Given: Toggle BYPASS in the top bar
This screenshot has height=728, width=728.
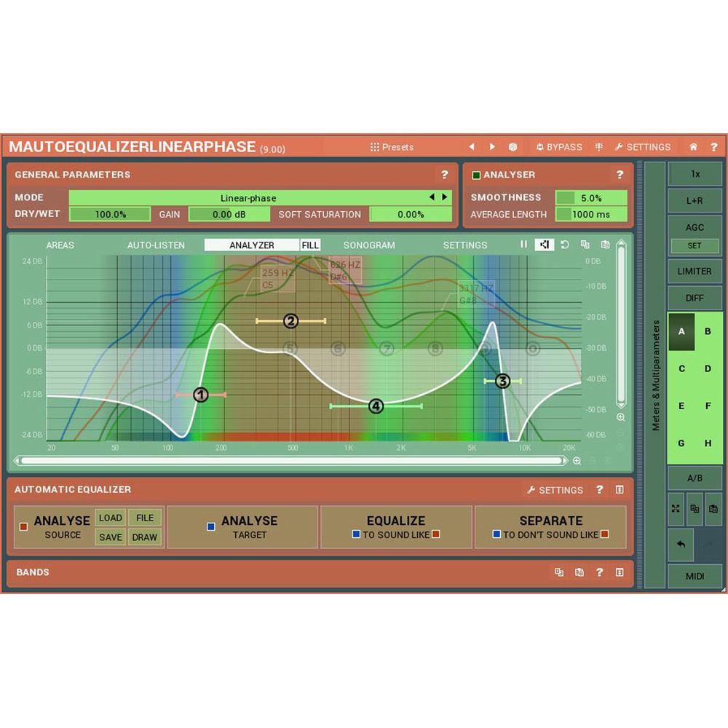Looking at the screenshot, I should coord(559,146).
